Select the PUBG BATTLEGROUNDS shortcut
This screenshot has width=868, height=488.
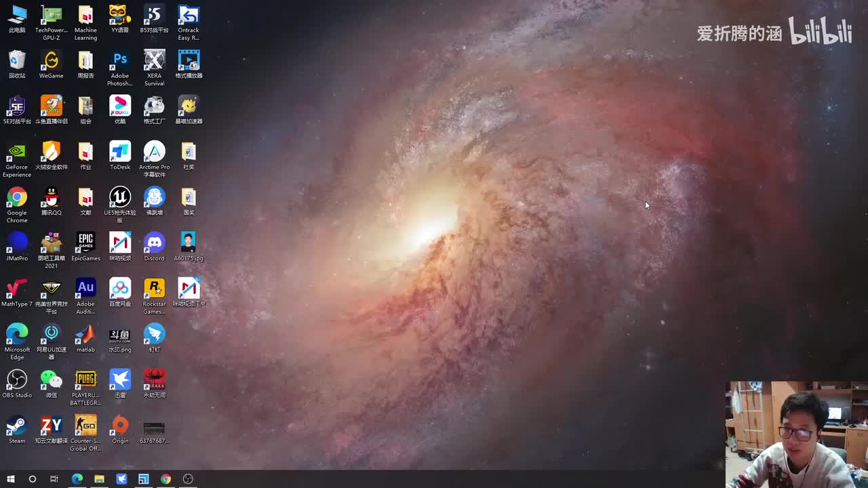(x=85, y=388)
